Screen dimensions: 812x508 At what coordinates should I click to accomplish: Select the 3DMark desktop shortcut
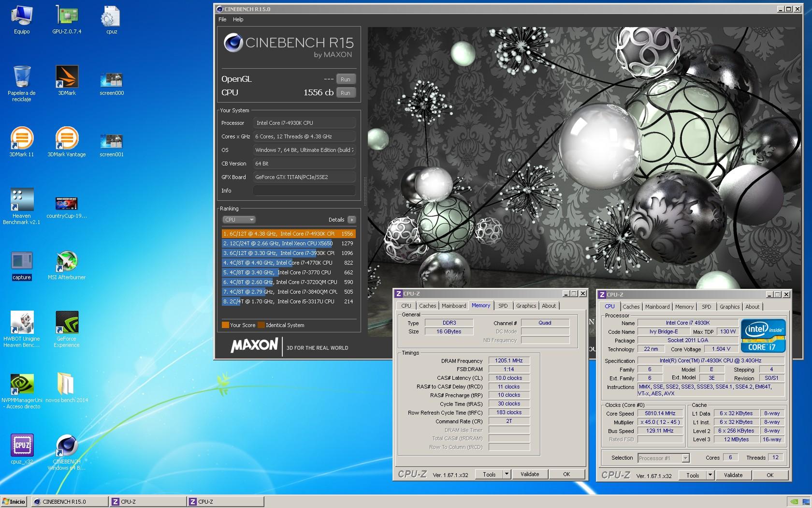click(67, 81)
